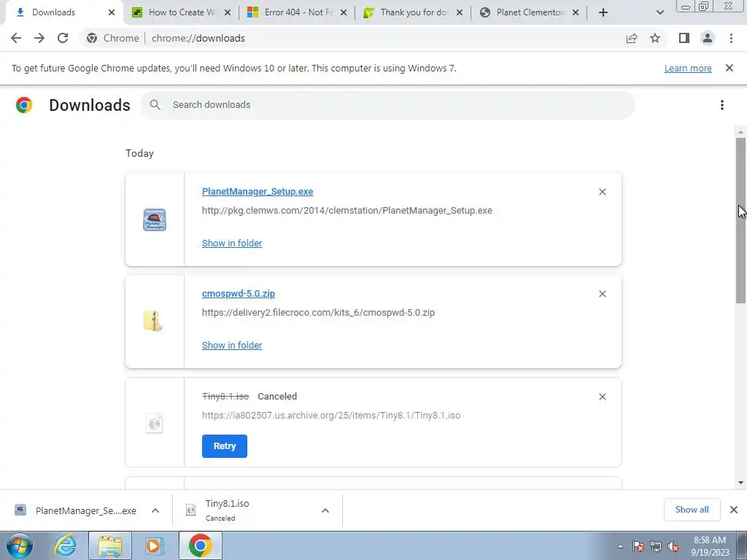Screen dimensions: 747x560
Task: Open the new tab plus button
Action: click(x=603, y=12)
